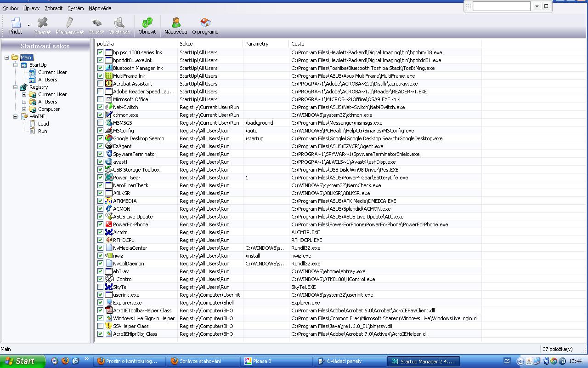
Task: Click Firefox icon in quick launch
Action: pyautogui.click(x=65, y=361)
